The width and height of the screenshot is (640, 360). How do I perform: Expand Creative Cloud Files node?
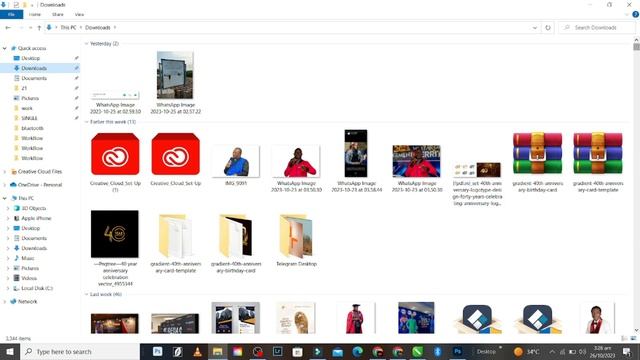pos(4,172)
